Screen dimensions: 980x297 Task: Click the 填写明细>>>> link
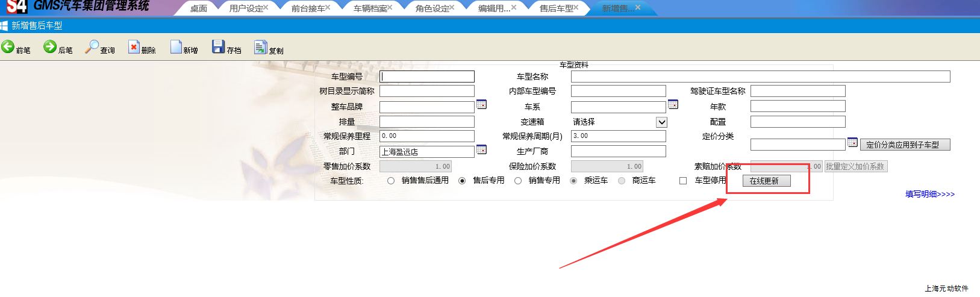click(x=929, y=194)
